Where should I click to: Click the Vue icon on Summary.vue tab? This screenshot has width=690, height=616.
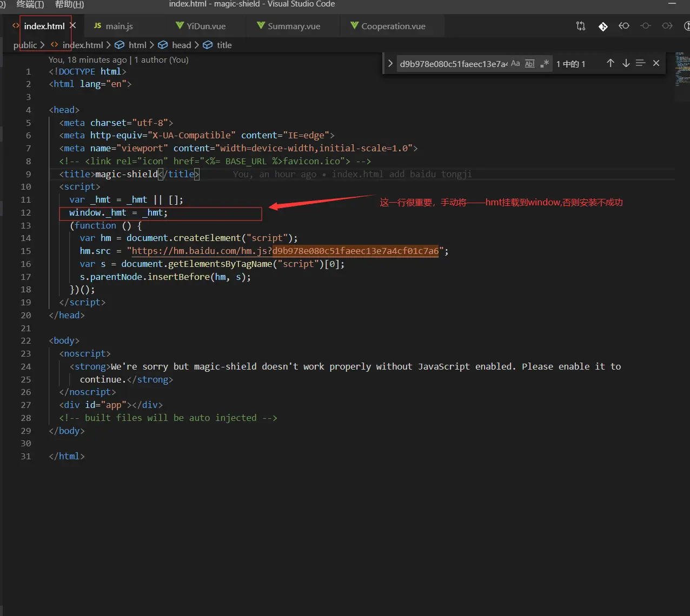point(261,25)
